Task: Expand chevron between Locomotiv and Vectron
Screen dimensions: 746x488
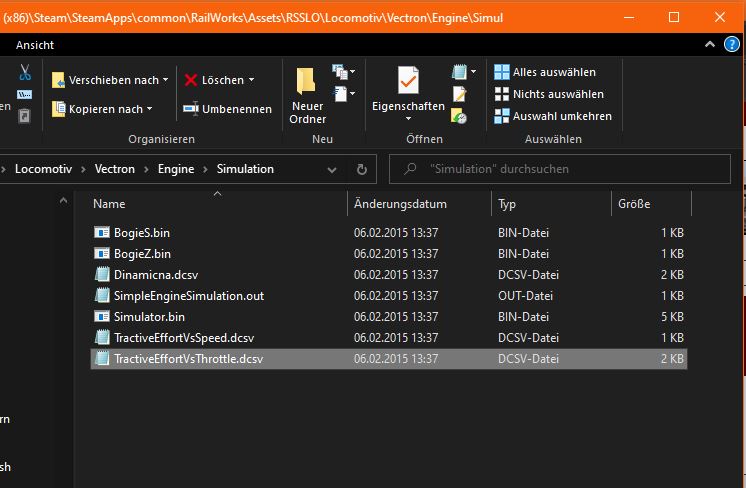Action: [x=83, y=169]
